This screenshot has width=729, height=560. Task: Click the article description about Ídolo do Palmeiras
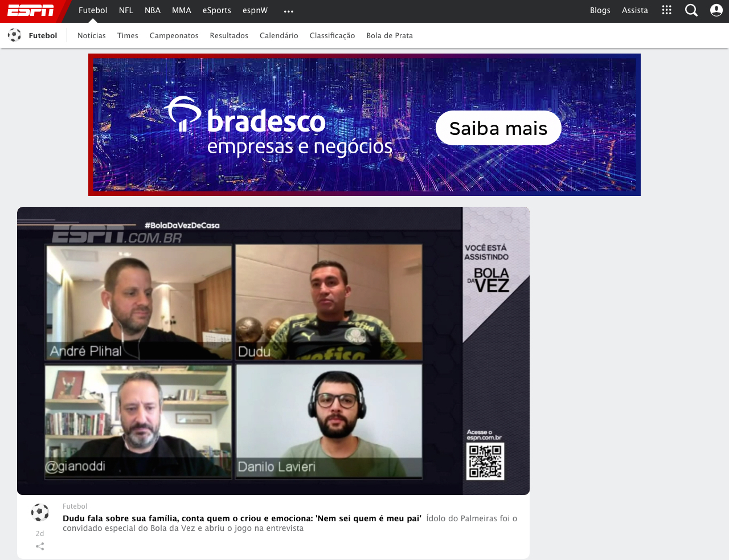[x=290, y=524]
